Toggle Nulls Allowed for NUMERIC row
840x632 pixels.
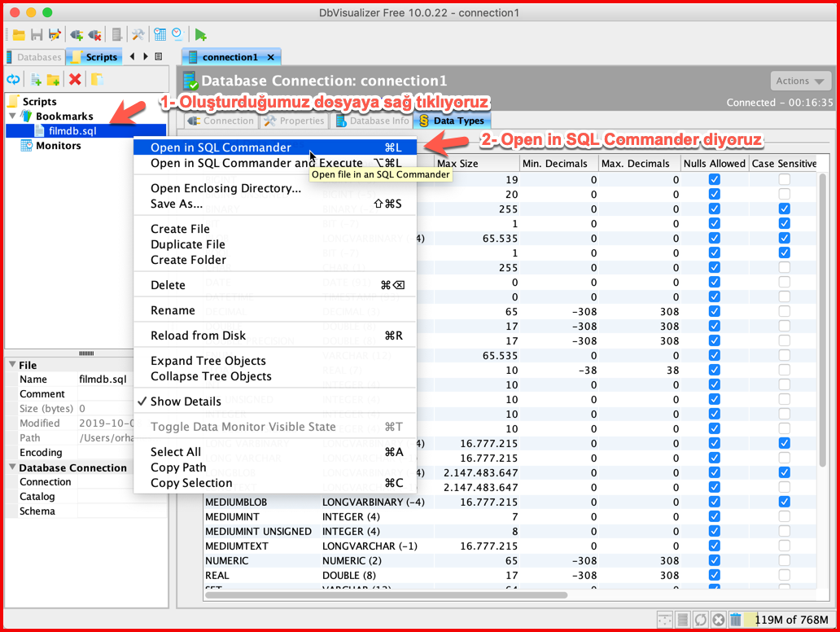tap(714, 560)
